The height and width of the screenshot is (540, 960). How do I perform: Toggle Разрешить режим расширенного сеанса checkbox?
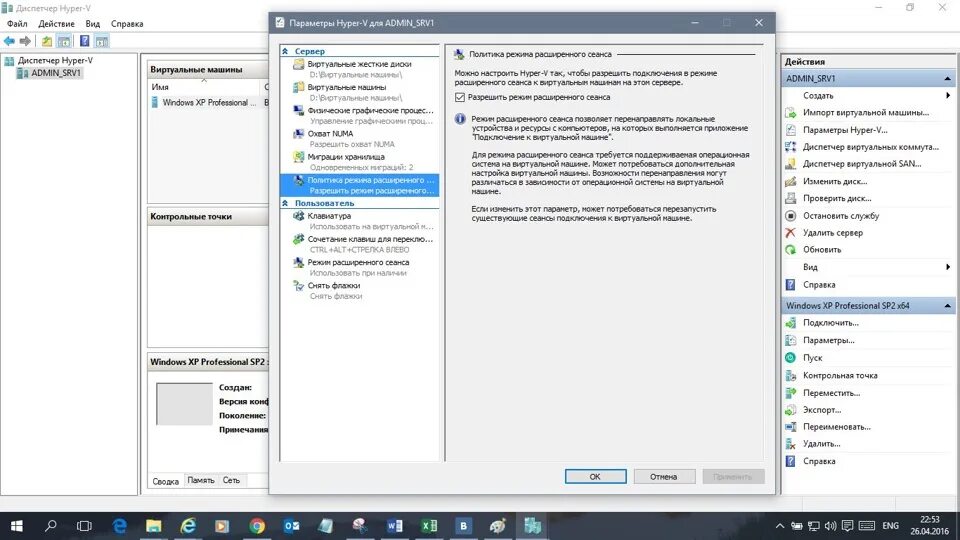pyautogui.click(x=460, y=97)
